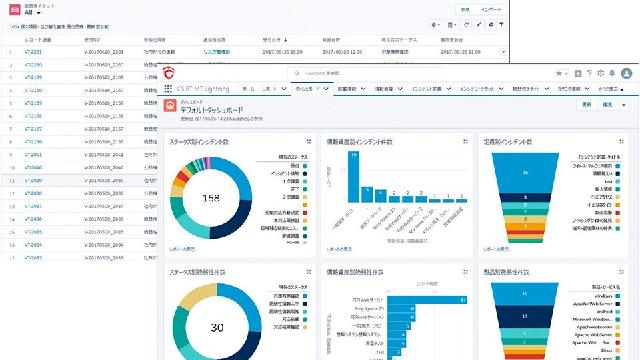Expand the 30 donut chart card
The height and width of the screenshot is (360, 640).
pyautogui.click(x=309, y=272)
